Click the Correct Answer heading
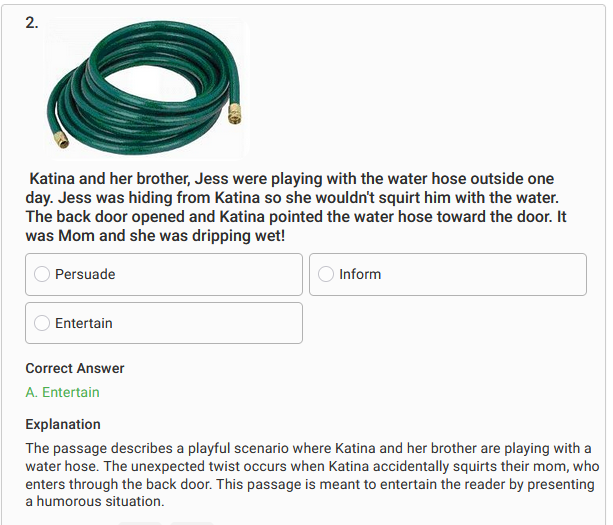 pyautogui.click(x=75, y=368)
